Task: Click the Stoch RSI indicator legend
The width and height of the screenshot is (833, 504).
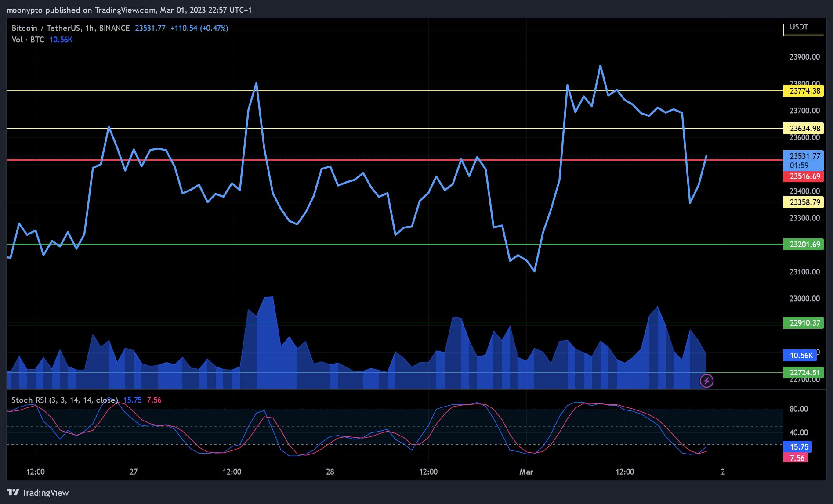Action: click(x=65, y=400)
